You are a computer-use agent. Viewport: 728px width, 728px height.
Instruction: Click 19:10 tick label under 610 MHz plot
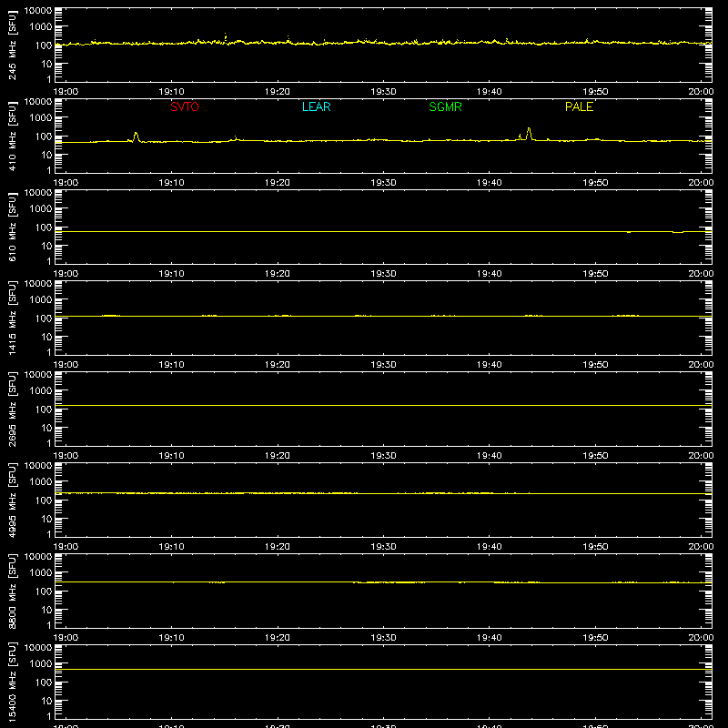171,274
